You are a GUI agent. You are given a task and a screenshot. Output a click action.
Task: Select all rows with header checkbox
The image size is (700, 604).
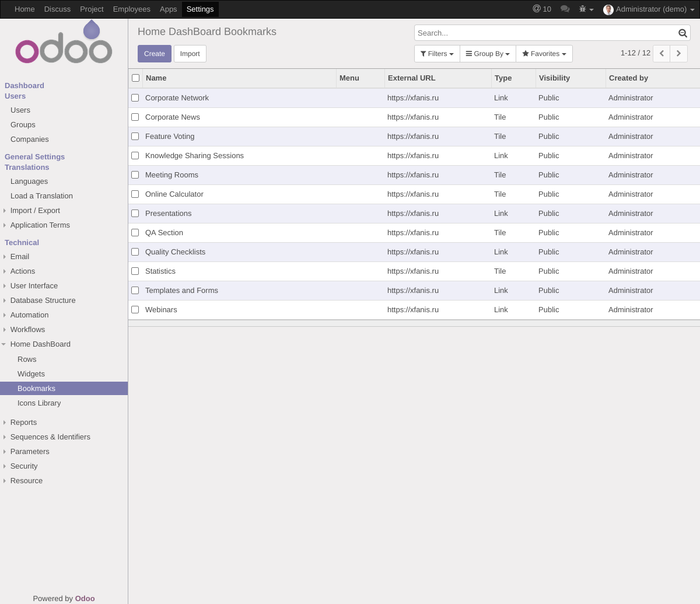pyautogui.click(x=136, y=78)
